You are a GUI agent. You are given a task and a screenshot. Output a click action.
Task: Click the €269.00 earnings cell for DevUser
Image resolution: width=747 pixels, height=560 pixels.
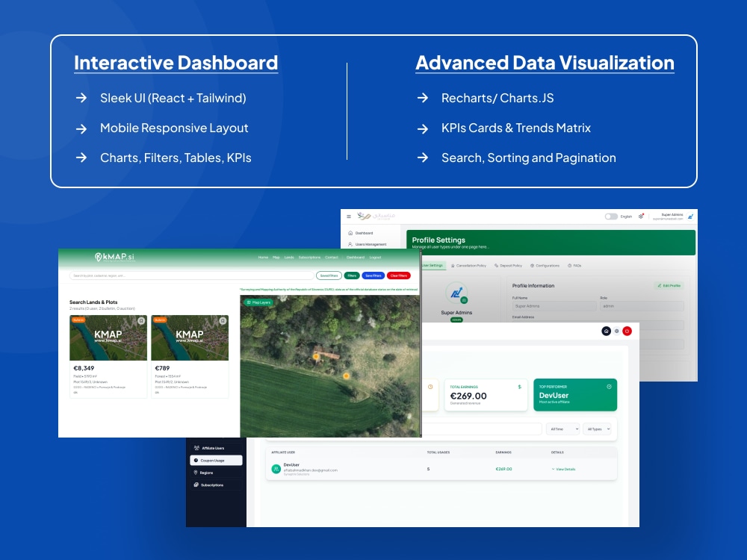click(x=503, y=469)
